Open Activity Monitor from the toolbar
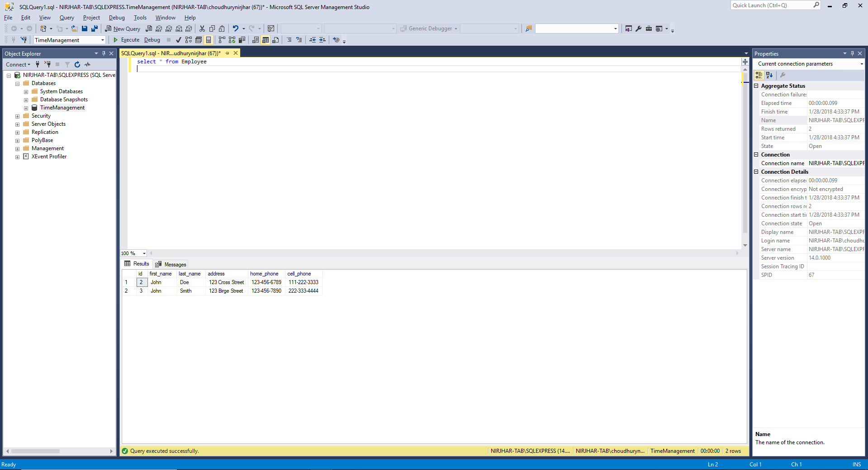 click(271, 28)
